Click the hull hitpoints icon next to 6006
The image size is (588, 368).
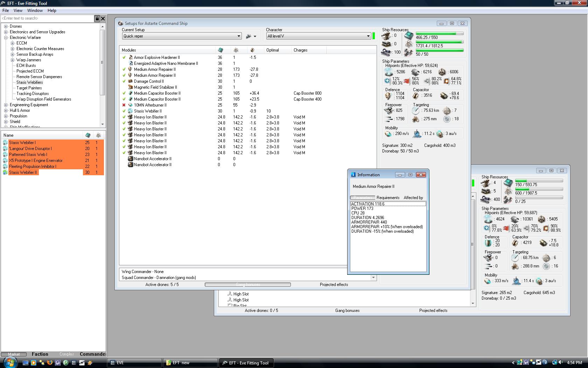coord(442,72)
